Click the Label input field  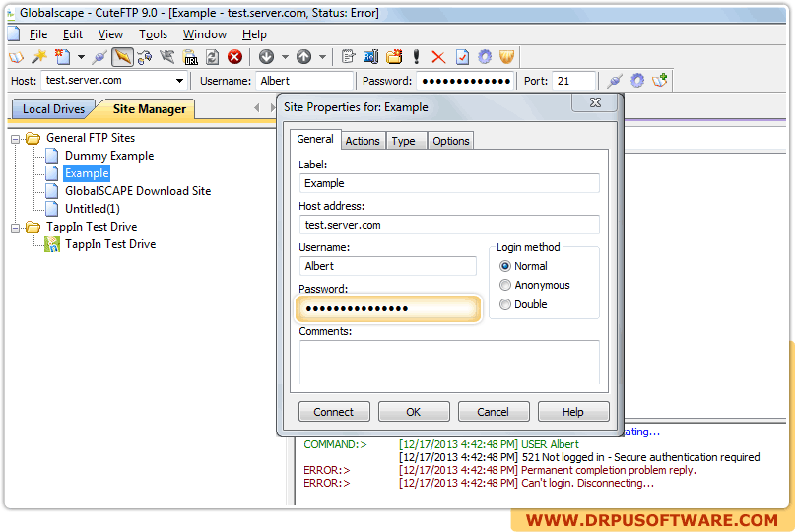point(449,183)
